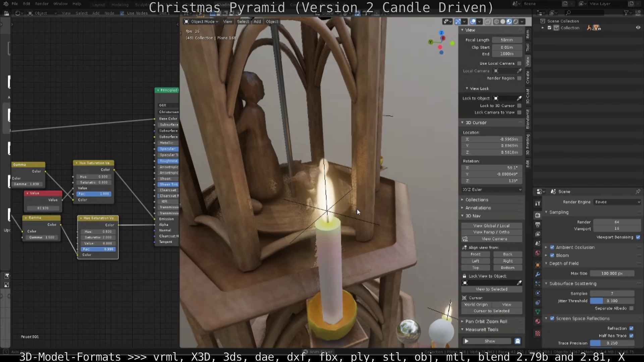Open the Particles properties tab icon

point(538,284)
